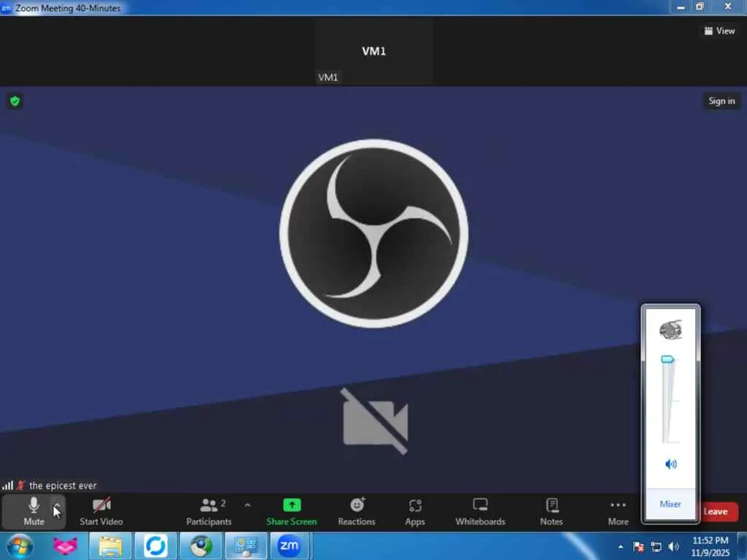Click the Sign in button
Viewport: 747px width, 560px height.
[721, 101]
